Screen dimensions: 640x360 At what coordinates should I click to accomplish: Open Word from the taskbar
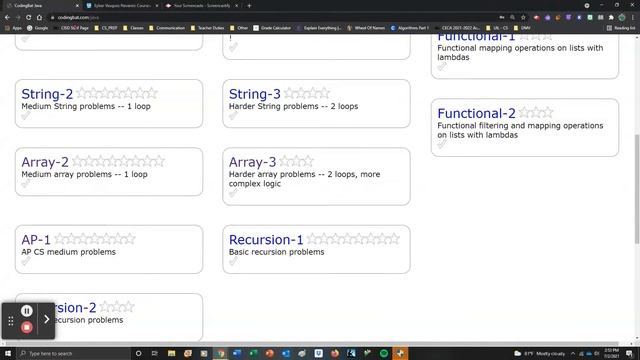(x=237, y=353)
